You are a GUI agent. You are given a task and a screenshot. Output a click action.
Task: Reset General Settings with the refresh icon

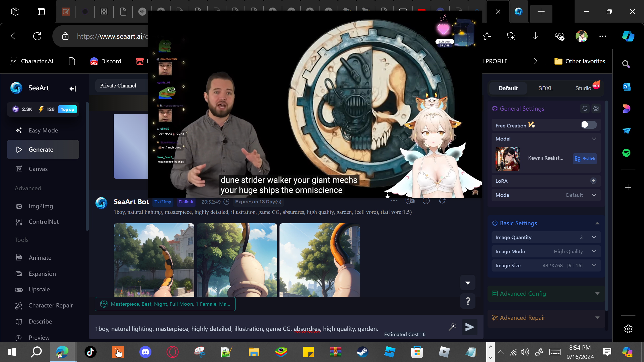(585, 109)
